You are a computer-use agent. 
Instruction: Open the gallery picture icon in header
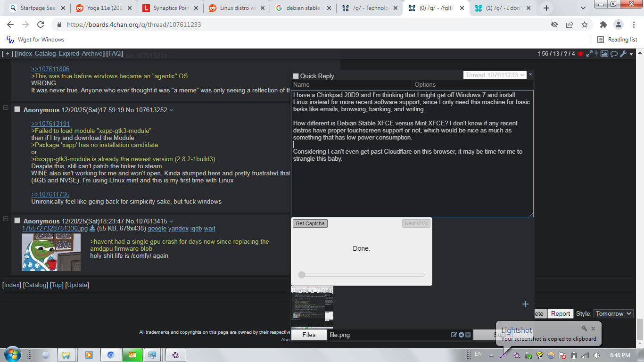[604, 54]
